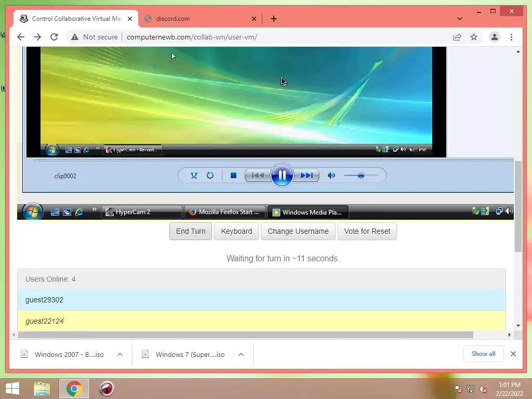Viewport: 532px width, 399px height.
Task: Click the media player seek bar
Action: coord(273,160)
